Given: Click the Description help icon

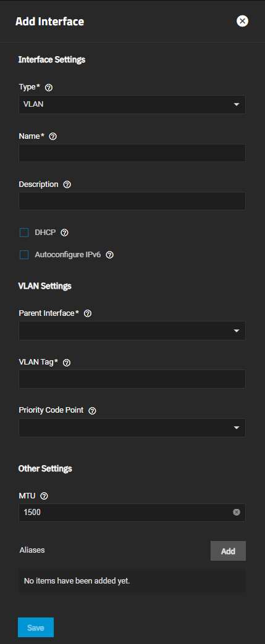Looking at the screenshot, I should [x=67, y=184].
